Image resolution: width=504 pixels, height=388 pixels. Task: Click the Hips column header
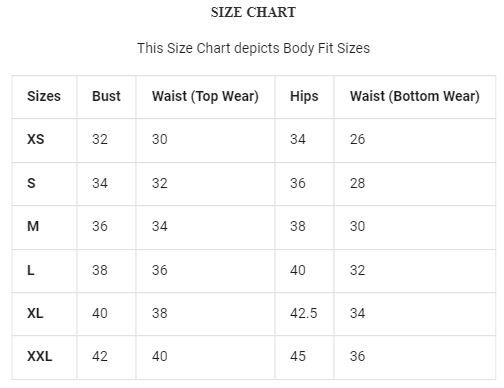click(304, 96)
